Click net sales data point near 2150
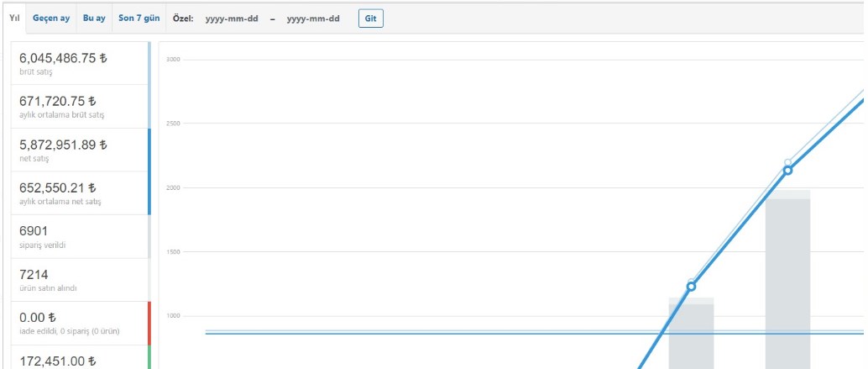868x369 pixels. (787, 170)
